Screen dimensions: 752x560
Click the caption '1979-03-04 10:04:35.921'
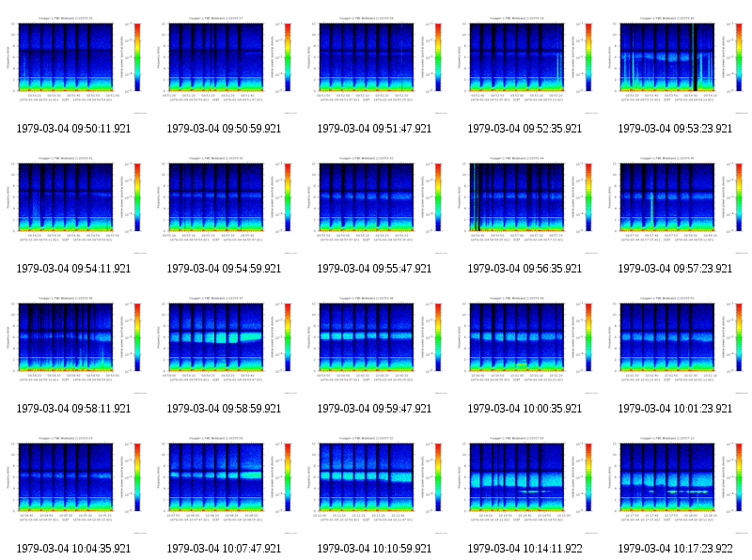tap(73, 549)
